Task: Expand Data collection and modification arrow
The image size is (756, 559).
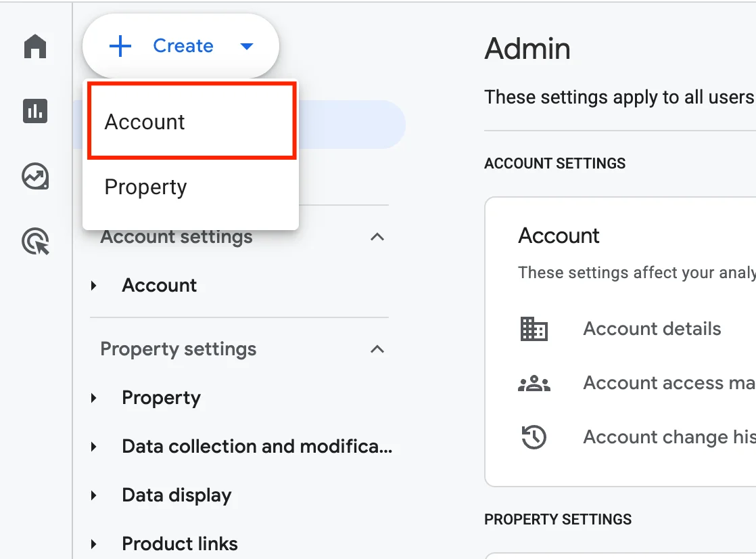Action: pos(93,447)
